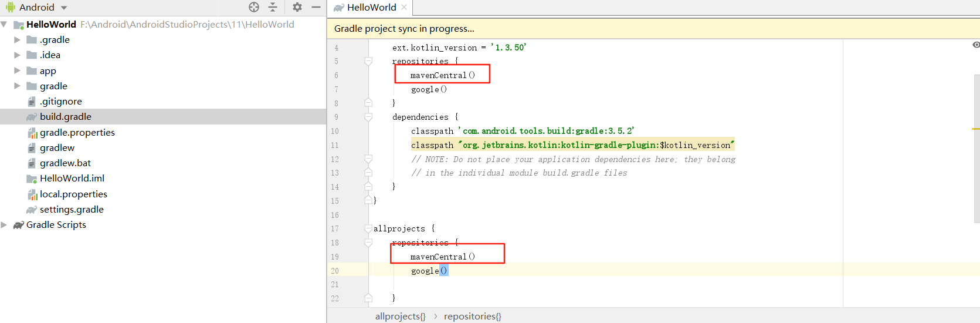Expand the app module folder
The image size is (980, 323).
(17, 70)
